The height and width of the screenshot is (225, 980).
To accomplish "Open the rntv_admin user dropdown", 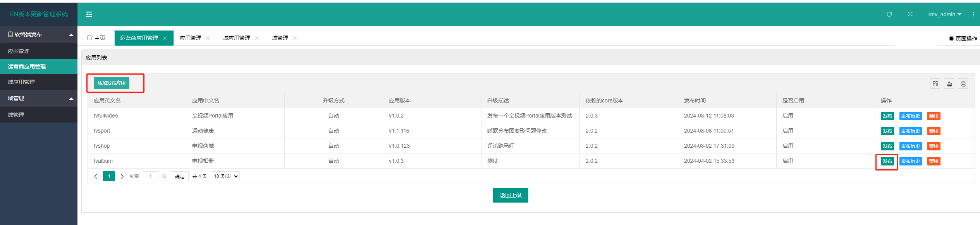I will pos(945,14).
